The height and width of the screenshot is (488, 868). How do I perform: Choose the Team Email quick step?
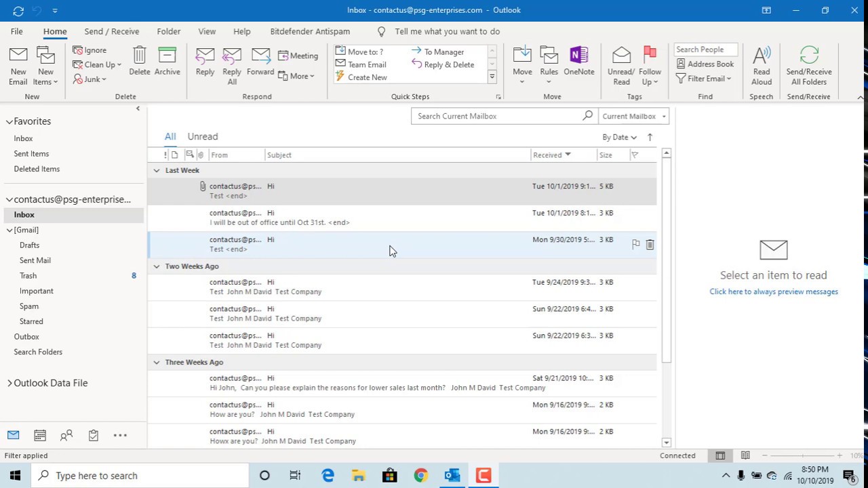tap(361, 64)
